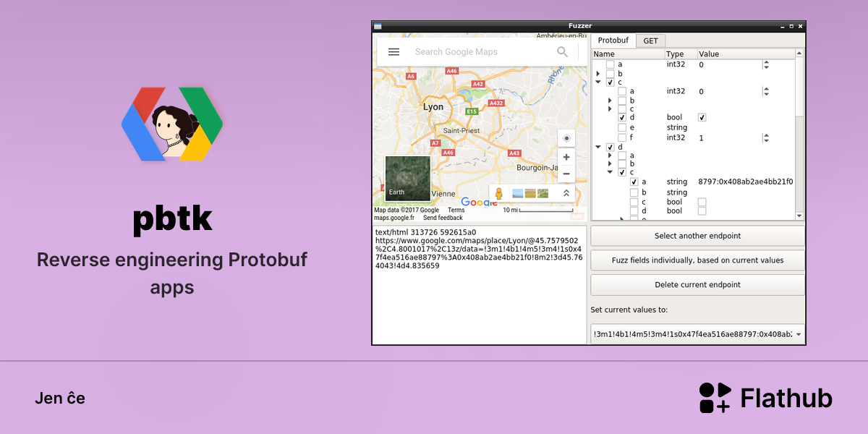Tick the value checkbox of unchecked bool d

pos(702,211)
